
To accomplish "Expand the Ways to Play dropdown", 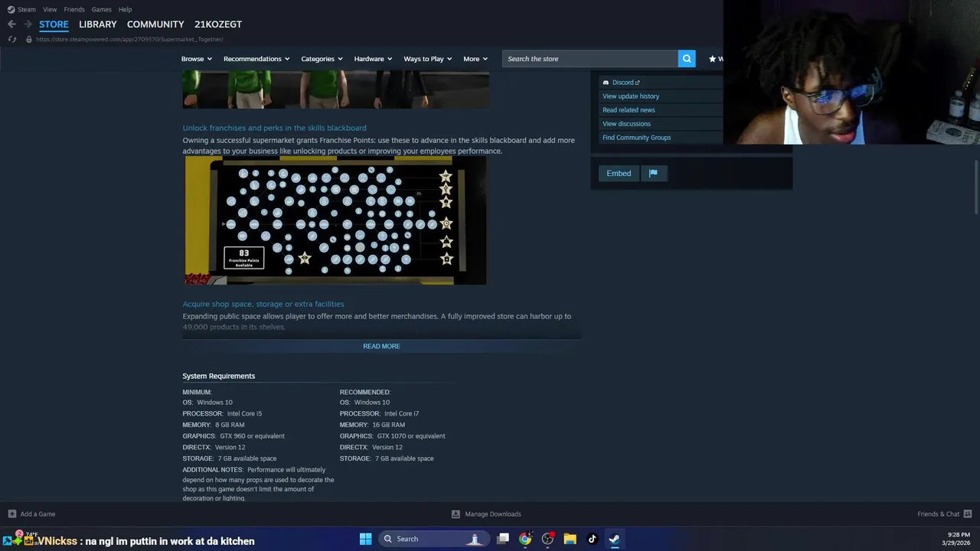I will pos(427,59).
